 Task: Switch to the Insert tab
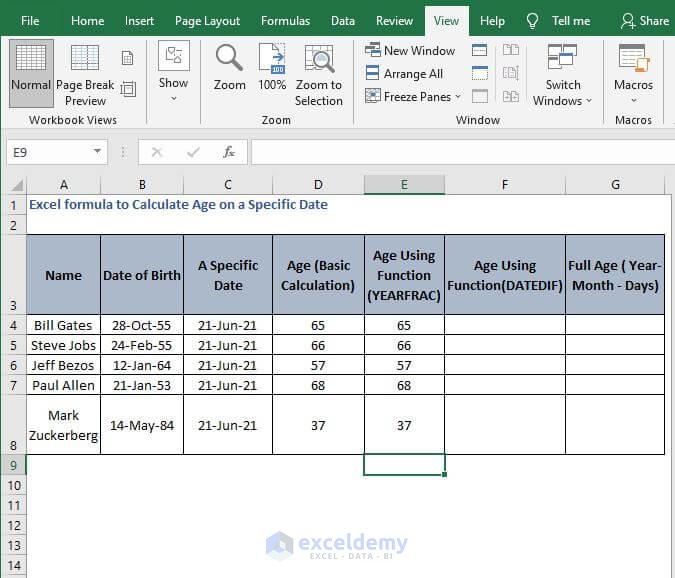pyautogui.click(x=139, y=21)
